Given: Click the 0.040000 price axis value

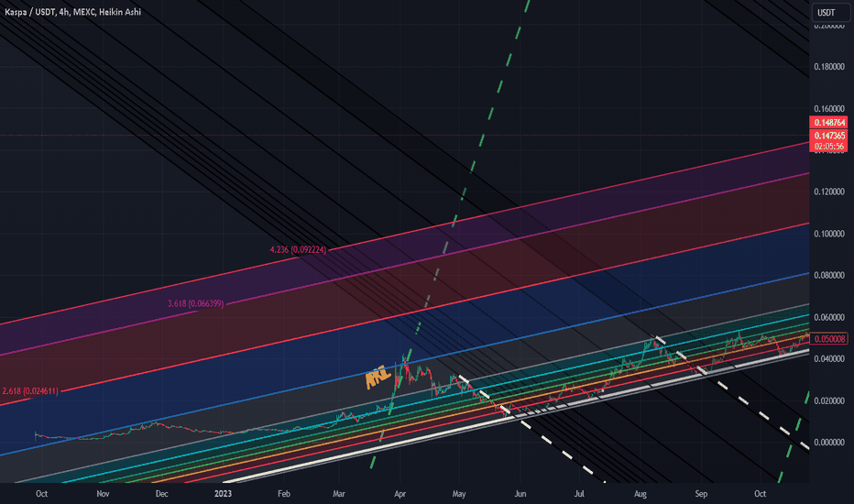Looking at the screenshot, I should [829, 359].
